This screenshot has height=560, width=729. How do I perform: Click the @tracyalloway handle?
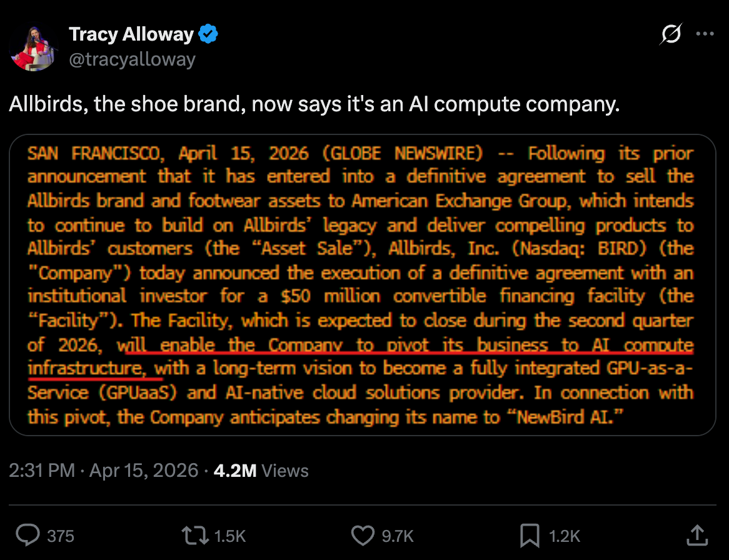(133, 59)
